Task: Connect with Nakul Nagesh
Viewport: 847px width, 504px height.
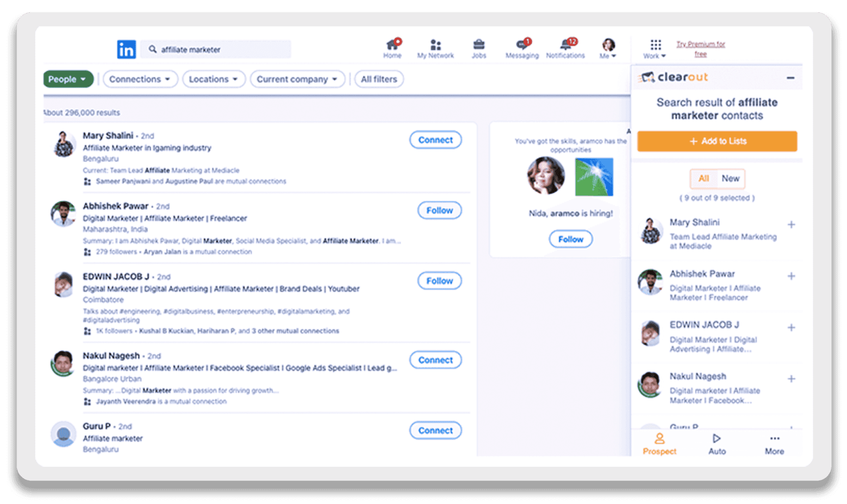Action: pos(435,360)
